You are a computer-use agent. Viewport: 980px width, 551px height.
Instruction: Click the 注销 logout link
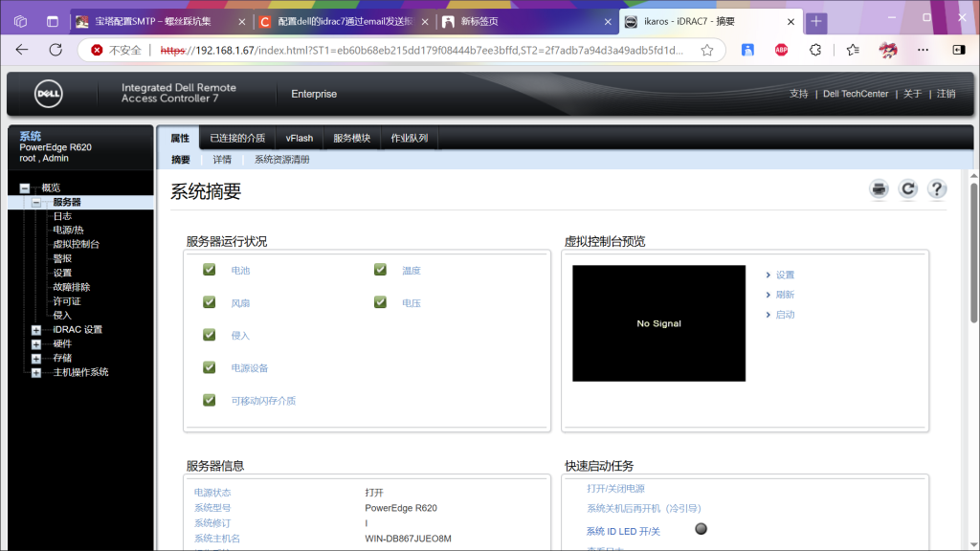(946, 94)
